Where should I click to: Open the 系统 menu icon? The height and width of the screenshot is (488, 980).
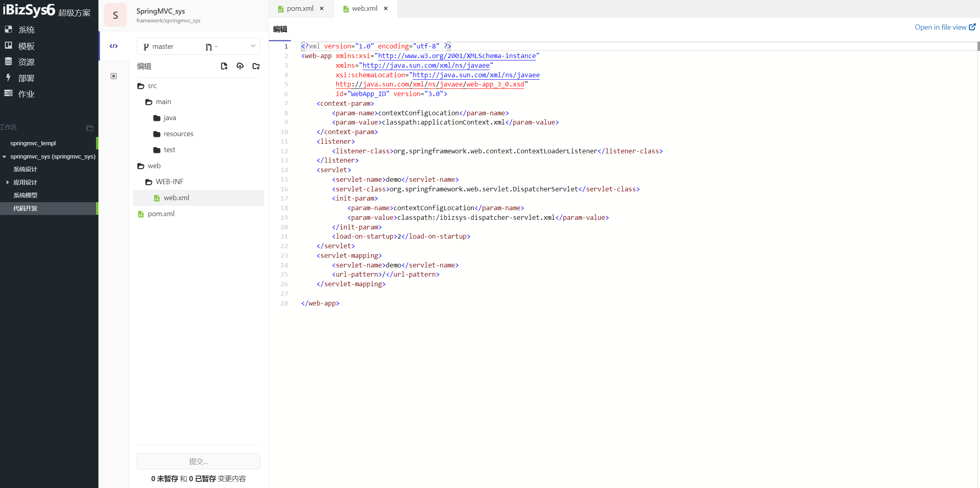8,30
